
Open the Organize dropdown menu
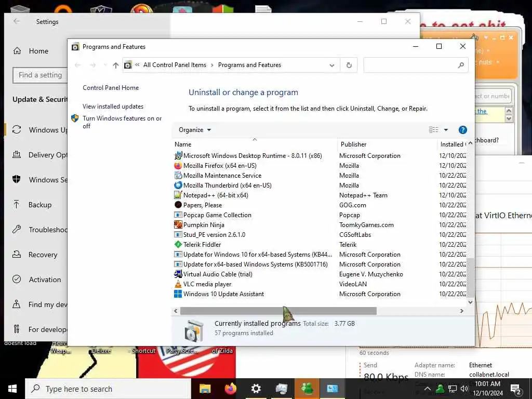[x=195, y=130]
